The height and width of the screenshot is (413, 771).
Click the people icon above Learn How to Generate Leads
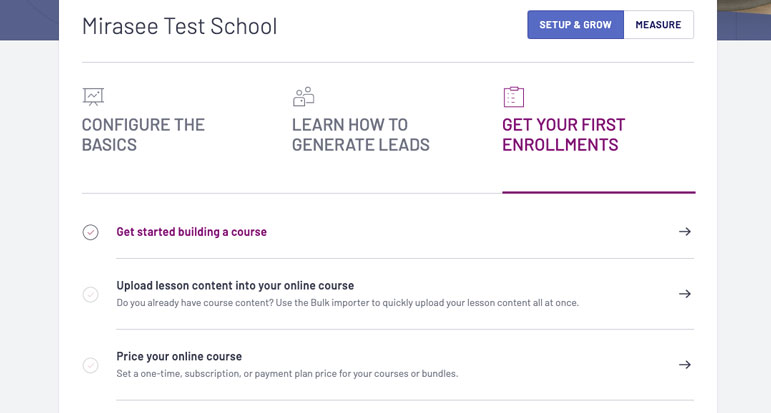303,97
